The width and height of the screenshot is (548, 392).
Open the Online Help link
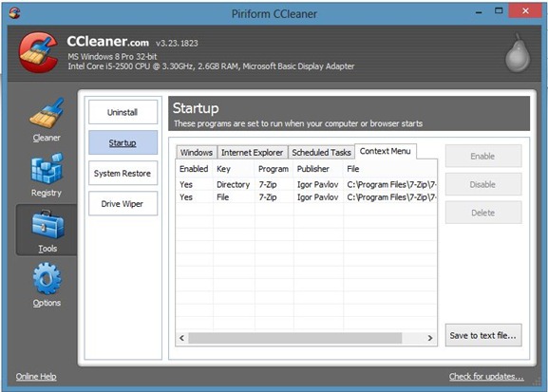click(36, 376)
